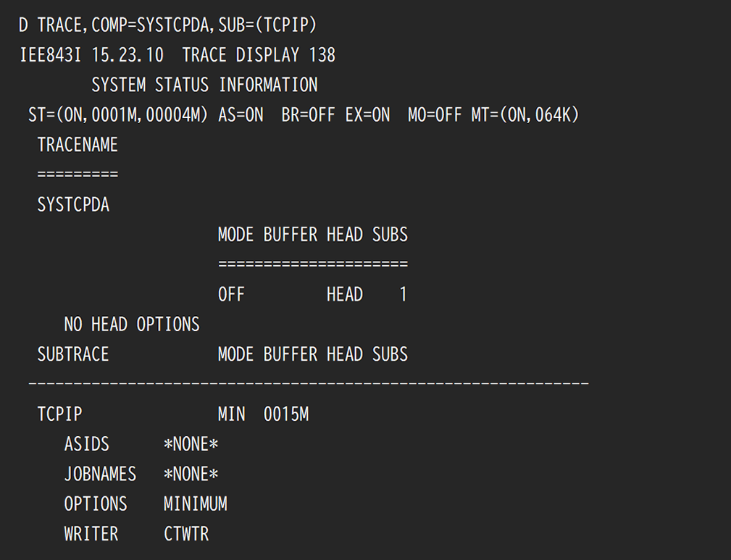The width and height of the screenshot is (731, 560).
Task: Click the MT=(ON,064K) status value
Action: click(x=525, y=114)
